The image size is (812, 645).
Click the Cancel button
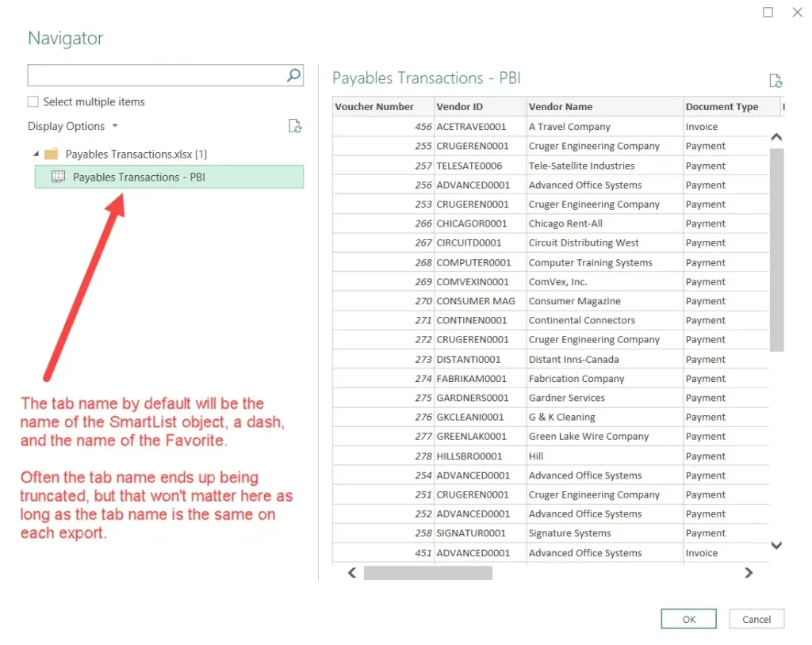[756, 619]
